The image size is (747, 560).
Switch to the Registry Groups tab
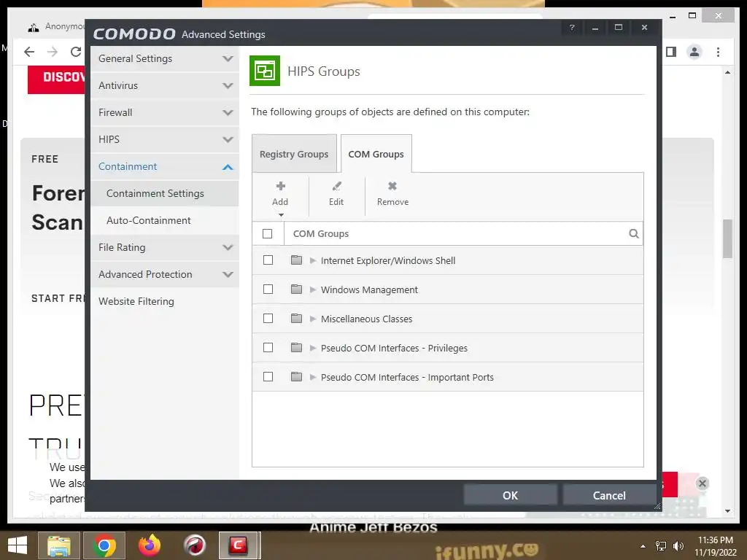[x=294, y=154]
